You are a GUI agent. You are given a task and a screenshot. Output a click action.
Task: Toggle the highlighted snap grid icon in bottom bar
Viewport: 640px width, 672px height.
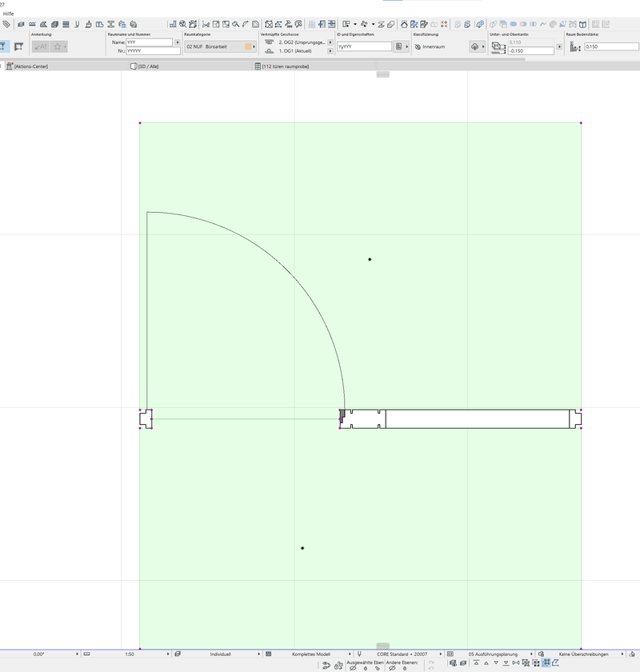(x=546, y=663)
